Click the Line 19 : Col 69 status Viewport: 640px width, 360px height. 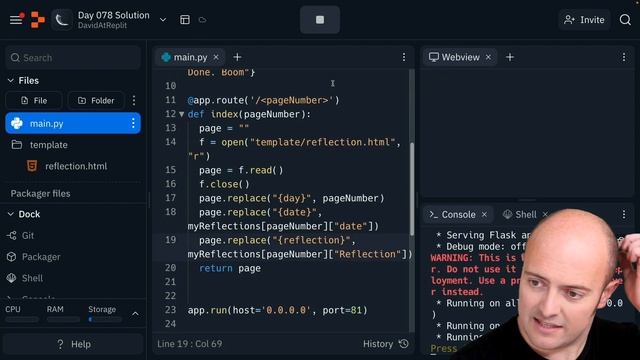pos(190,344)
